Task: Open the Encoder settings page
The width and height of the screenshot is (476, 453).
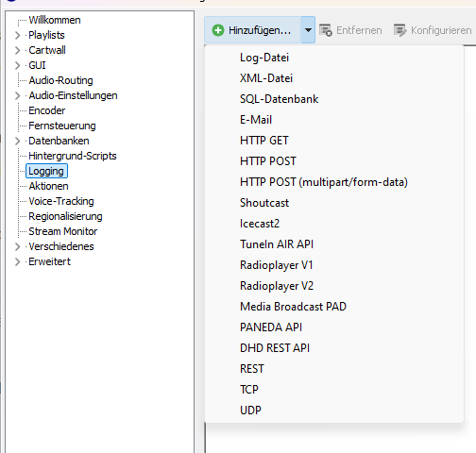Action: (47, 110)
